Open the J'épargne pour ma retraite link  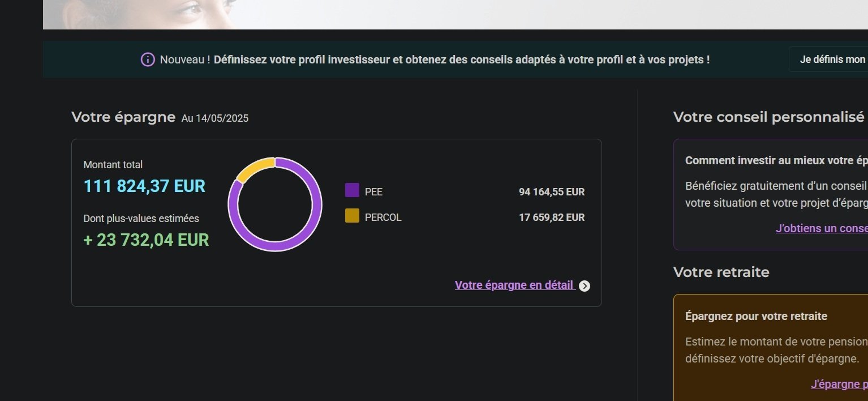[x=839, y=384]
